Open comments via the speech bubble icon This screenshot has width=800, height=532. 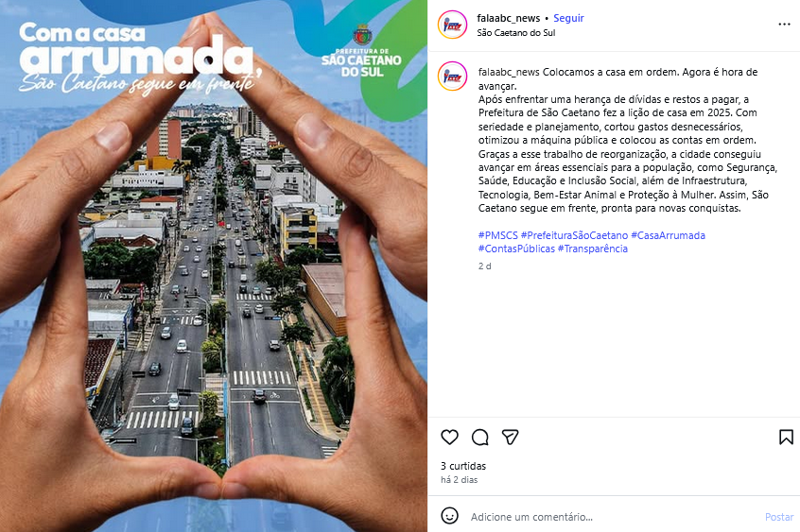480,438
